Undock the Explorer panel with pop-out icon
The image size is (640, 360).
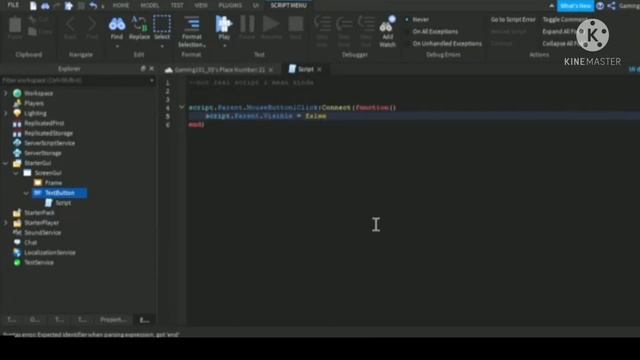coord(143,69)
